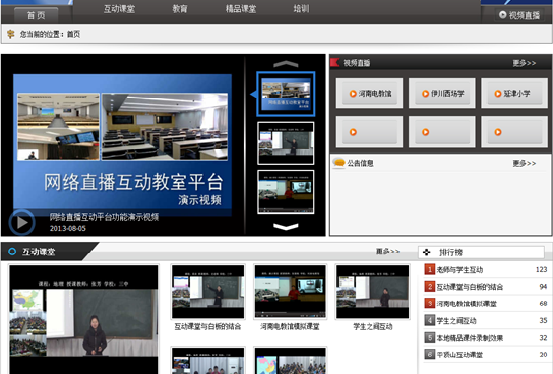Screen dimensions: 553x374
Task: Open the 学生之间互动 video thumbnail
Action: tap(373, 291)
